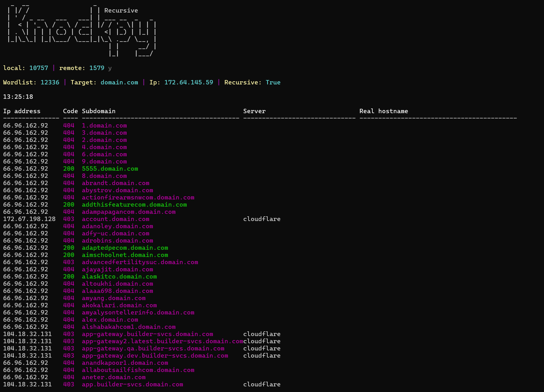Screen dimensions: 544x392
Task: Click subdomain anandkapoor1.domain.com
Action: (x=125, y=363)
